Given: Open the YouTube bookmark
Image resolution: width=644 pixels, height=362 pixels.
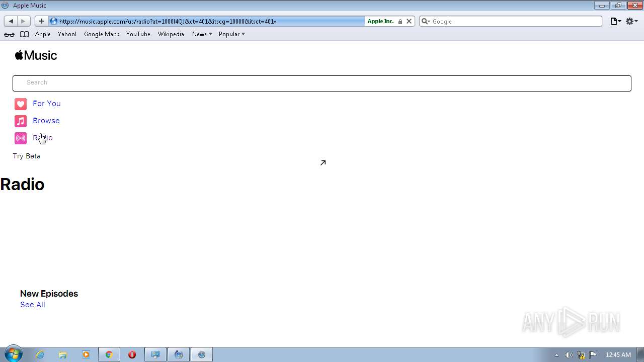Looking at the screenshot, I should tap(138, 34).
